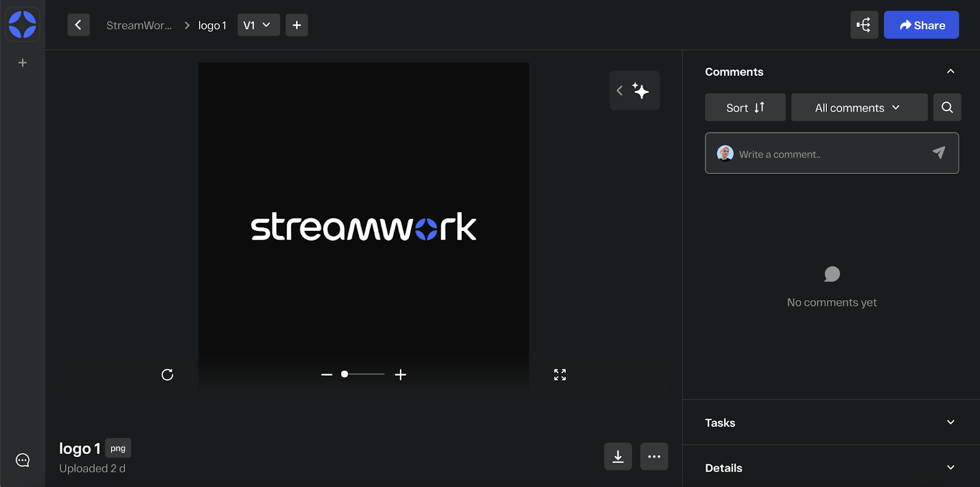This screenshot has height=487, width=980.
Task: Search comments with magnifier icon
Action: tap(947, 107)
